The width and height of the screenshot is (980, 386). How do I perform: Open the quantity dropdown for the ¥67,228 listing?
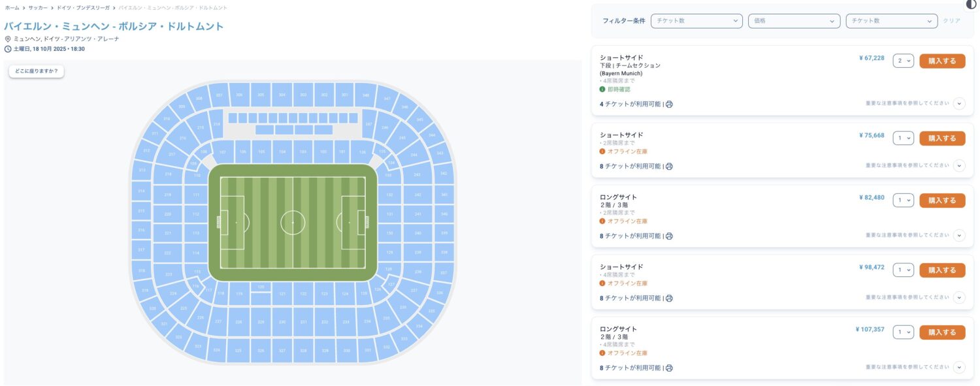pos(904,61)
